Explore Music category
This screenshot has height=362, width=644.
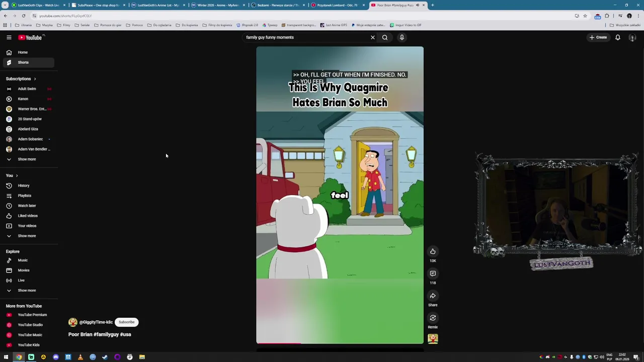[x=28, y=260]
